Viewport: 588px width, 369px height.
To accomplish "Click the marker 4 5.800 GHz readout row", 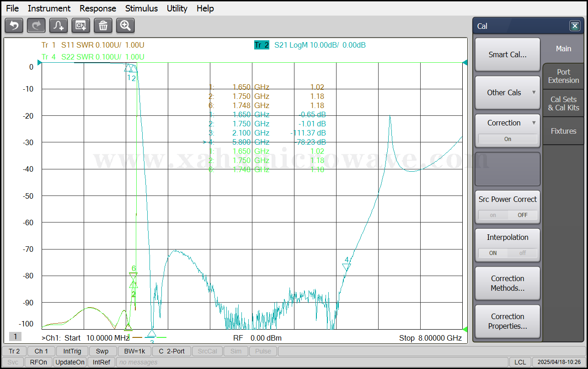I will (x=265, y=142).
